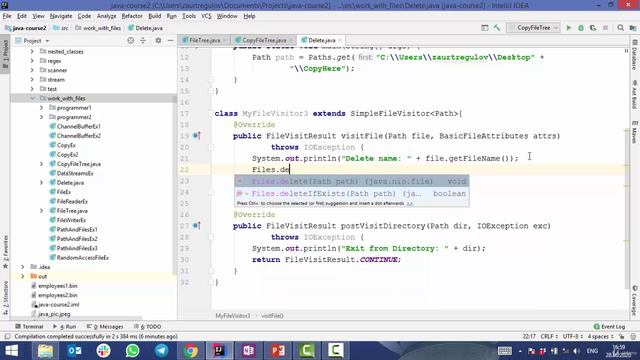The width and height of the screenshot is (640, 360).
Task: Open the Run tool window button
Action: 64,327
